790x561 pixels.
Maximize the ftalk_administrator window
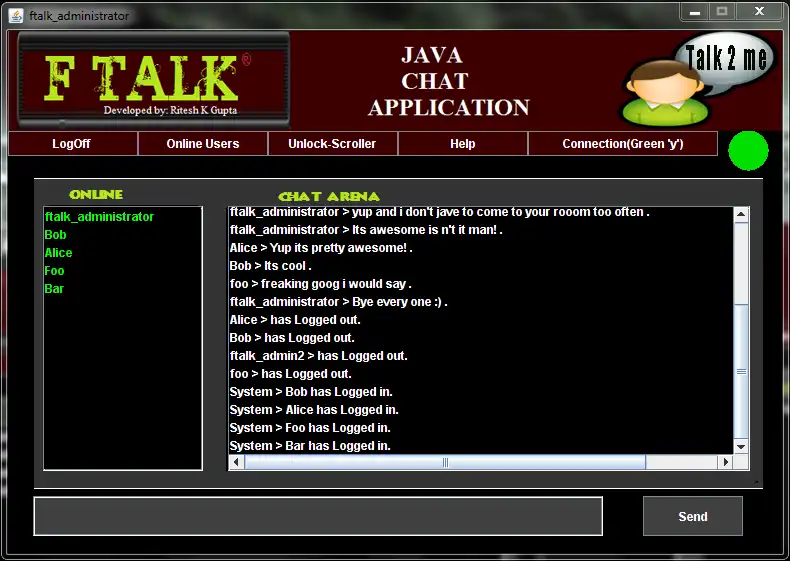pyautogui.click(x=722, y=12)
